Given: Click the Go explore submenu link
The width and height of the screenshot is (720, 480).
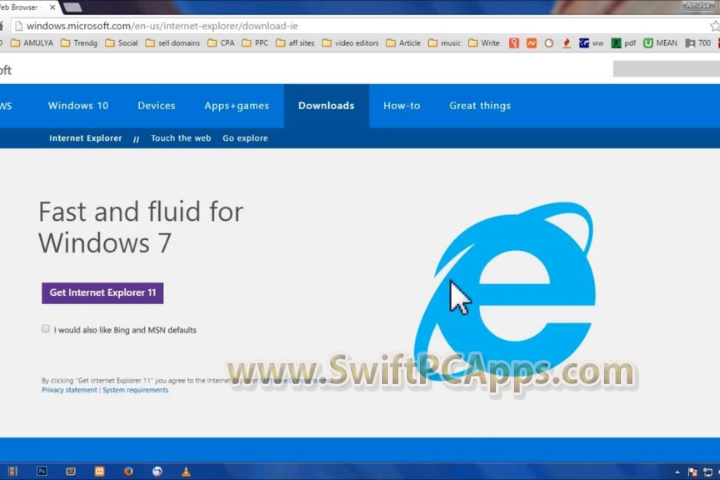Looking at the screenshot, I should click(x=245, y=138).
